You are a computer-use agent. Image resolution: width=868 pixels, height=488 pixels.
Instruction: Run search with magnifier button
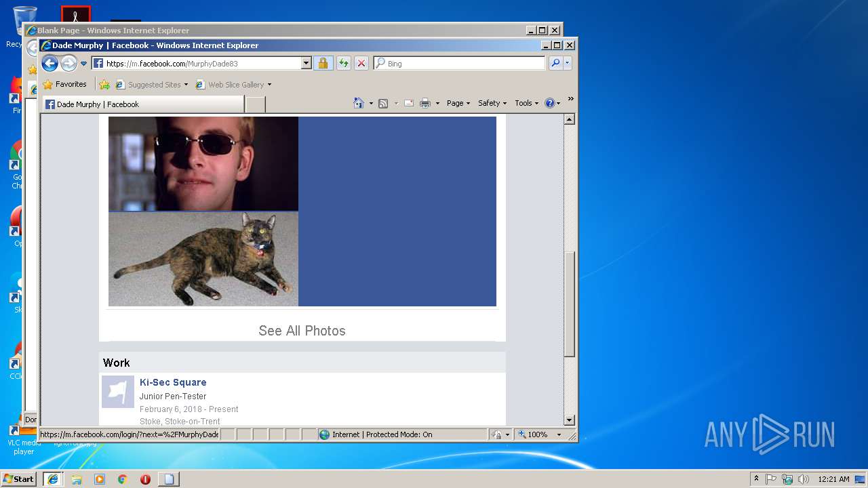click(555, 63)
